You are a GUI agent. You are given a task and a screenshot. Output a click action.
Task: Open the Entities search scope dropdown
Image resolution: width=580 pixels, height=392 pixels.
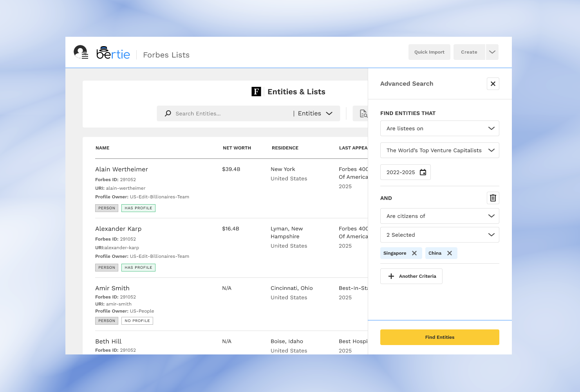[315, 113]
